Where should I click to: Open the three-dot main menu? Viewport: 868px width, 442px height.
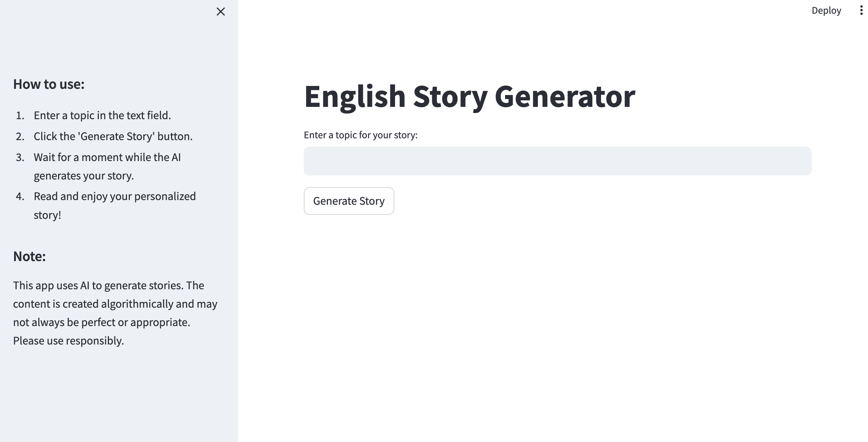(x=861, y=10)
